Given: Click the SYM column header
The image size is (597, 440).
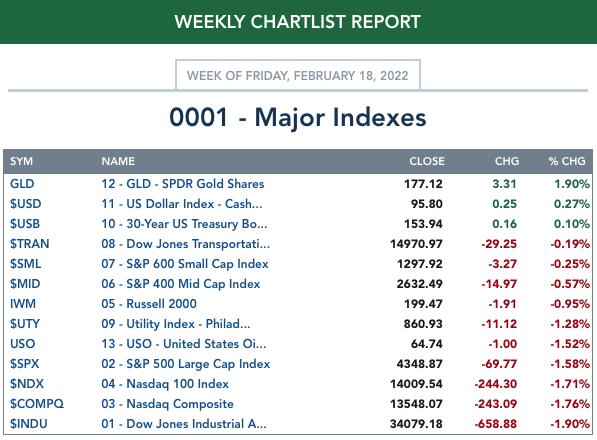Looking at the screenshot, I should [21, 161].
